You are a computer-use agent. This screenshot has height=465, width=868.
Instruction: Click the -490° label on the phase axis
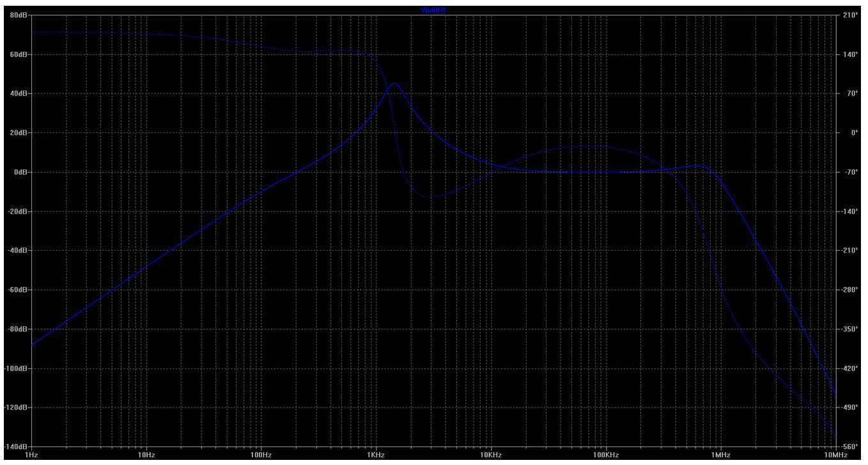click(850, 407)
